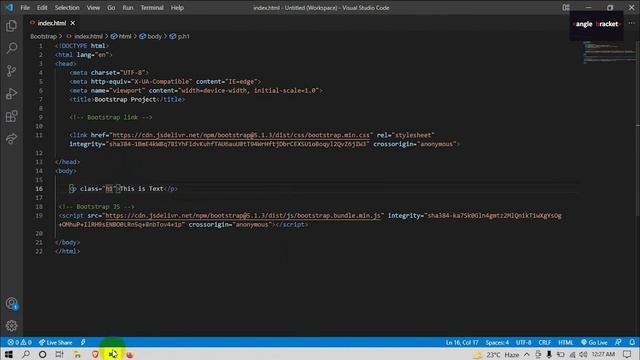Screen dimensions: 640x360
Task: Click the customize layout icon in the title bar
Action: tap(566, 7)
